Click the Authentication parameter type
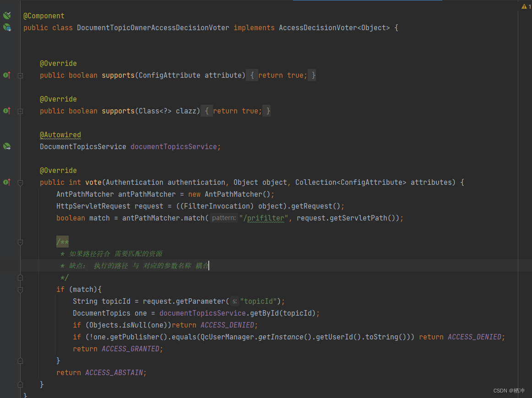The width and height of the screenshot is (532, 398). pyautogui.click(x=135, y=182)
